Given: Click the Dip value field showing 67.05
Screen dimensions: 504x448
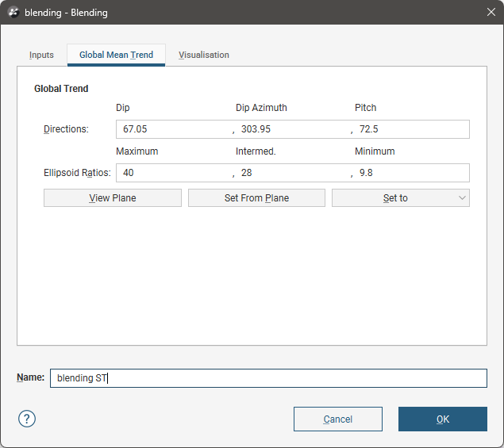Looking at the screenshot, I should (172, 129).
